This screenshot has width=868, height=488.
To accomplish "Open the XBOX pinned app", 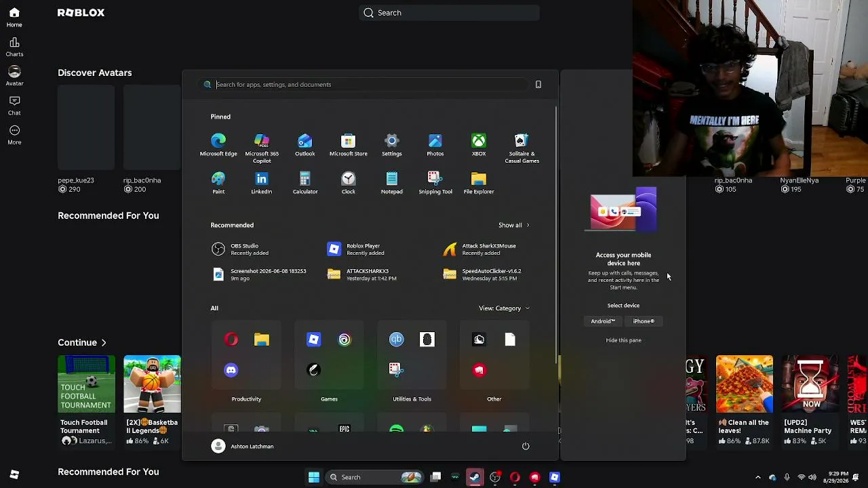I will [479, 145].
